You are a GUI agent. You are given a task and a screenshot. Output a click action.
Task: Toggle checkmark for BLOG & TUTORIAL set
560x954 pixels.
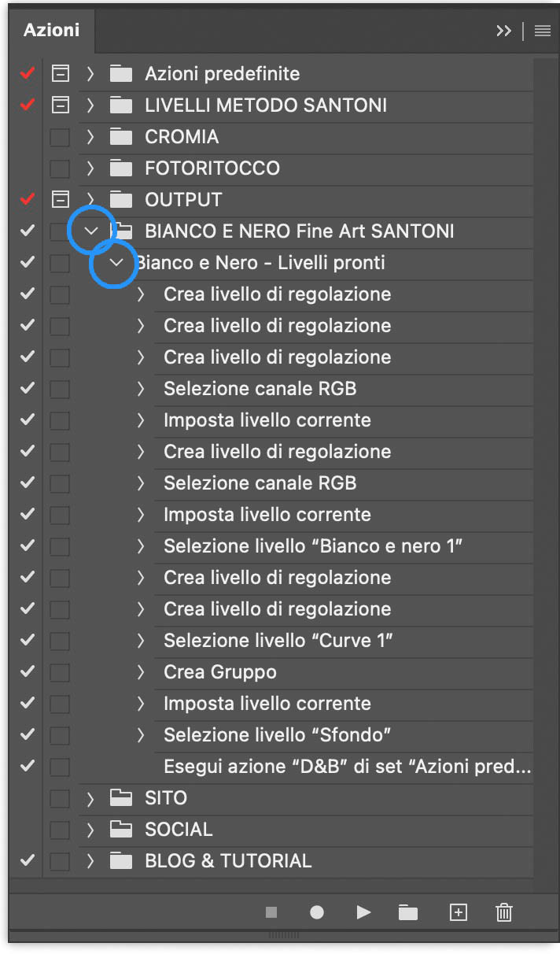click(28, 861)
